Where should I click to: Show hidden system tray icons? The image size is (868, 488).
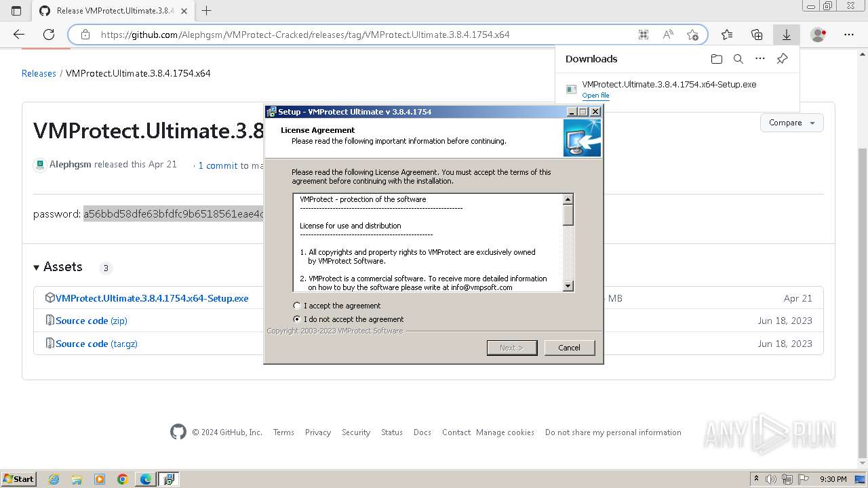click(x=756, y=479)
